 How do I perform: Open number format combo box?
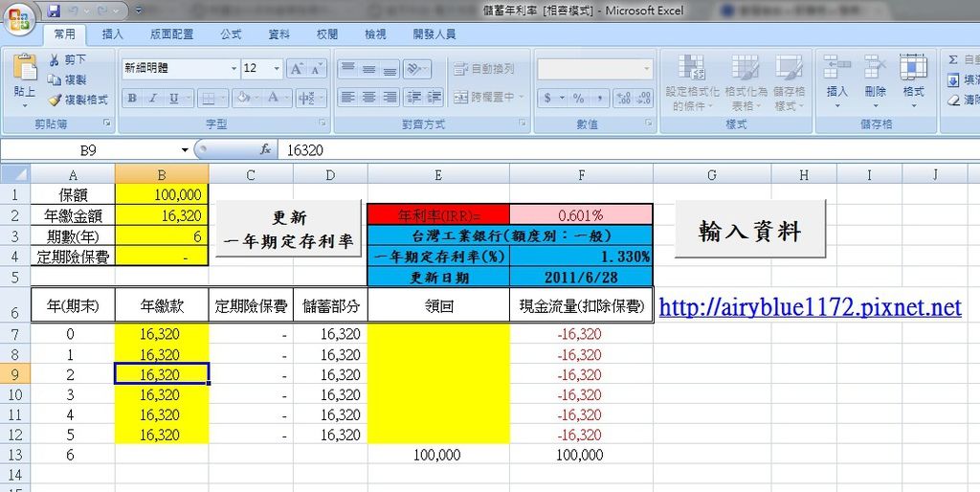pyautogui.click(x=595, y=69)
